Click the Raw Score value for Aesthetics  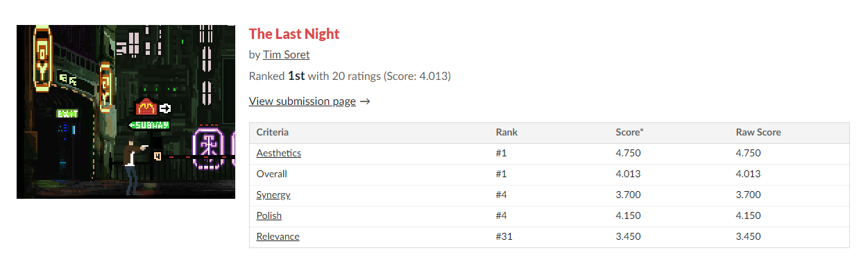pos(748,153)
